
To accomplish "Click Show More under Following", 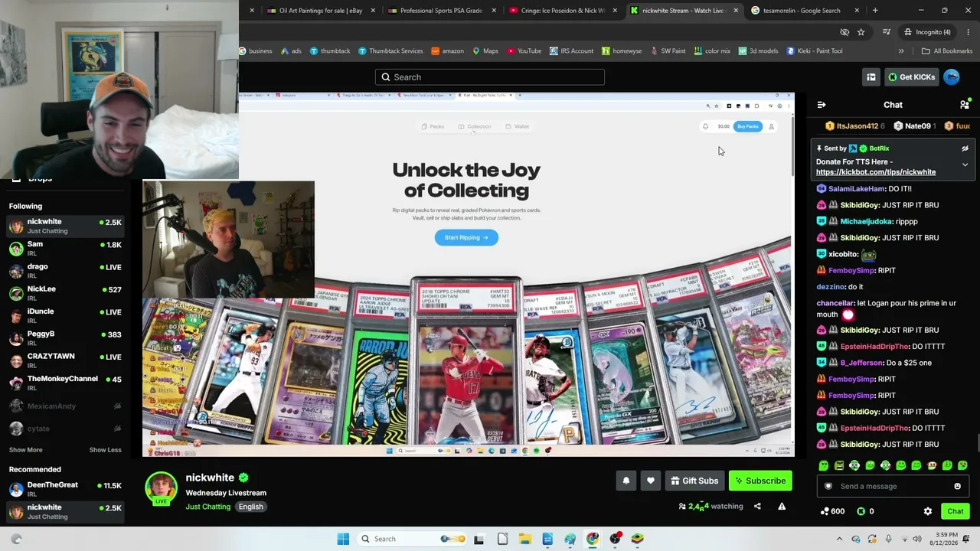I will point(26,450).
